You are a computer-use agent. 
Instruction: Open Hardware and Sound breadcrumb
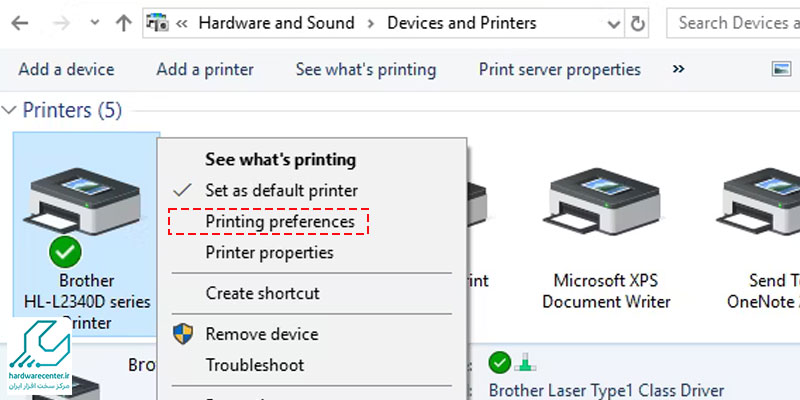click(x=276, y=23)
